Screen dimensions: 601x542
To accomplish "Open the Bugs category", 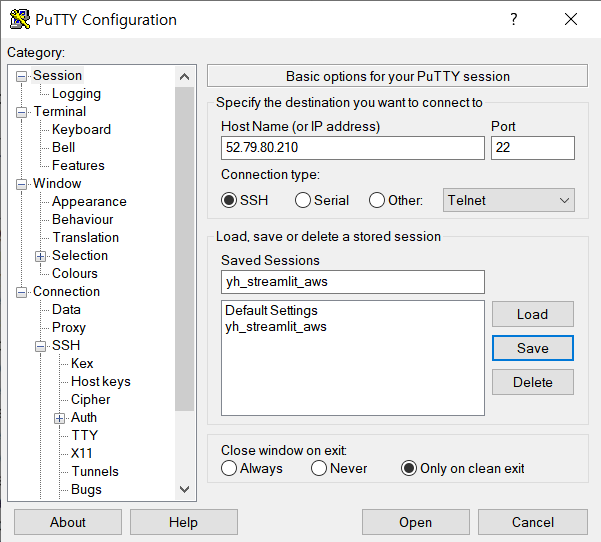I will point(86,489).
